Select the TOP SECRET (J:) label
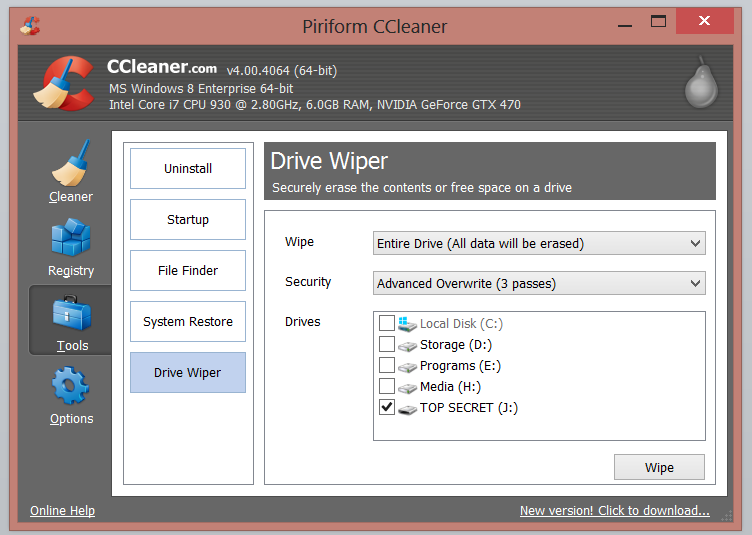This screenshot has height=535, width=752. click(469, 407)
